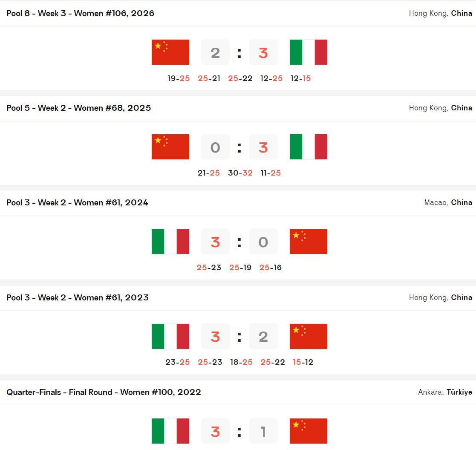Click China flag in 2025 Pool 5 match
This screenshot has height=450, width=476.
coord(170,147)
